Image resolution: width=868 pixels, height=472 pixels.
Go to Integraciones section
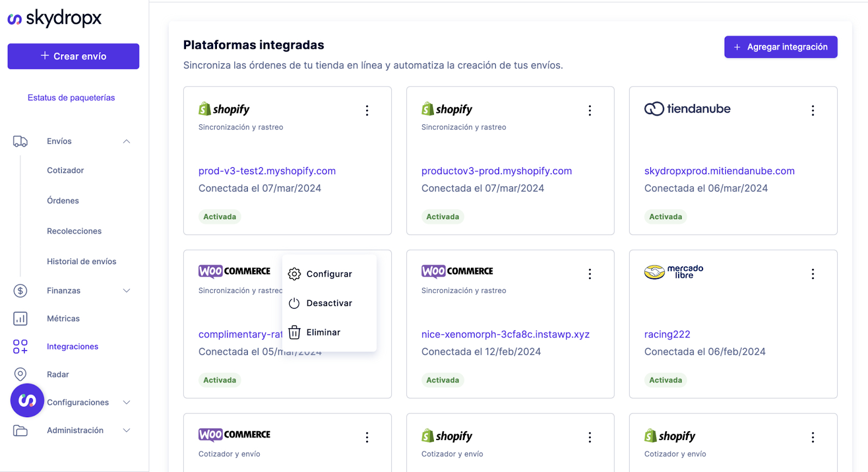(x=73, y=347)
